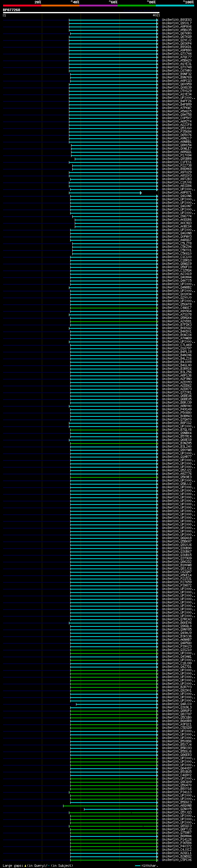
Task: Click hit label UniRef100_Q2N0Y5
Action: coord(177,809)
